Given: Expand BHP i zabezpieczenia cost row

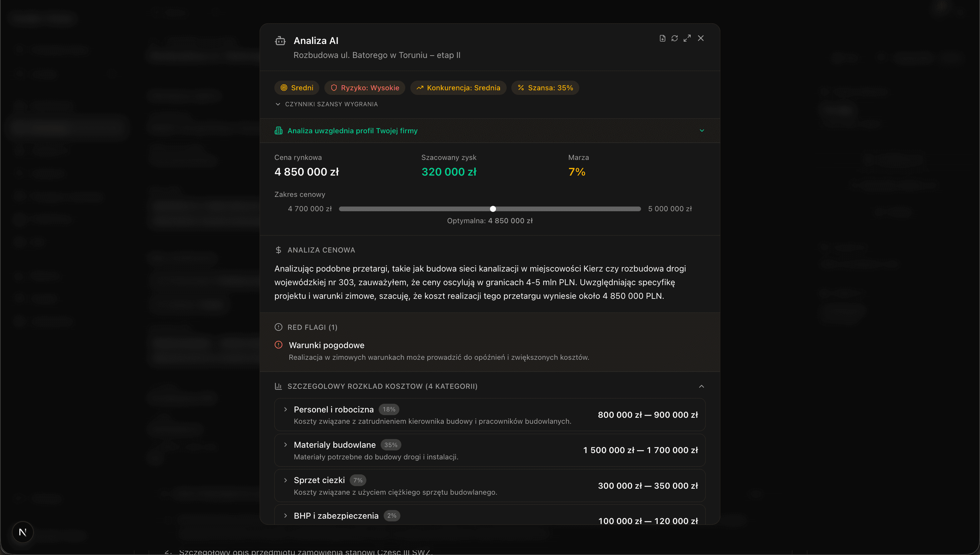Looking at the screenshot, I should pos(286,516).
